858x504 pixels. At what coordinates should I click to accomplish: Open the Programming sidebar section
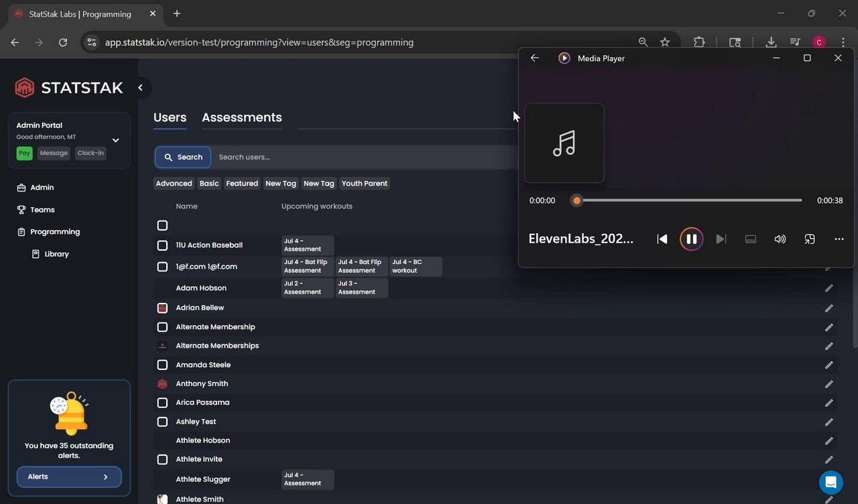48,232
